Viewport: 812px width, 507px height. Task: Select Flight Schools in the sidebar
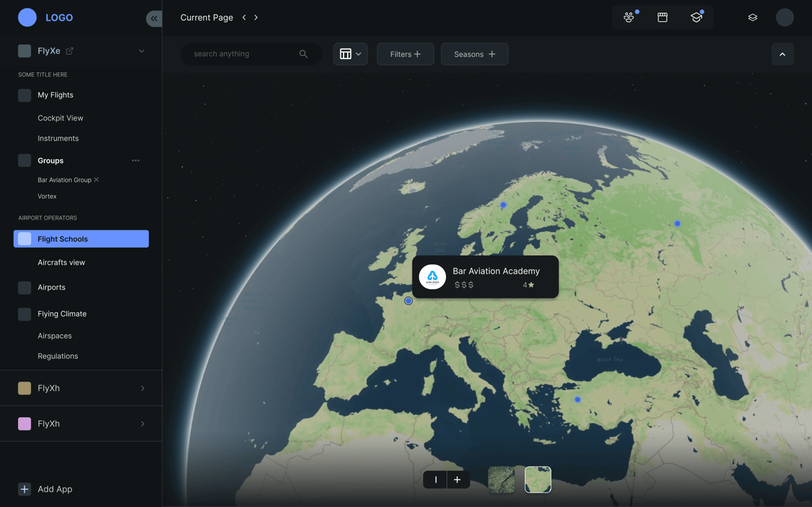point(81,239)
